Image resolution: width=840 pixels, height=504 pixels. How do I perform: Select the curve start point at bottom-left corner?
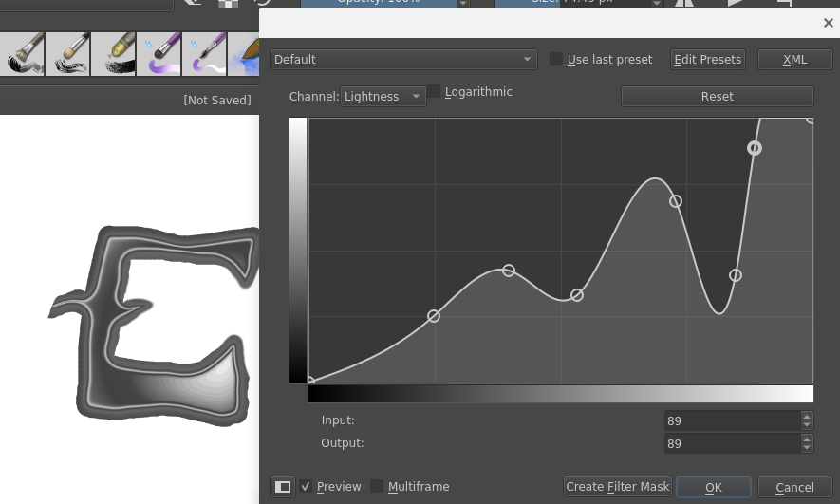coord(310,381)
